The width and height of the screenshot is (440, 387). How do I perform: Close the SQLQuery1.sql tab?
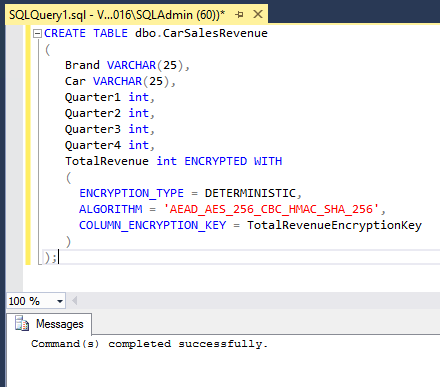258,14
